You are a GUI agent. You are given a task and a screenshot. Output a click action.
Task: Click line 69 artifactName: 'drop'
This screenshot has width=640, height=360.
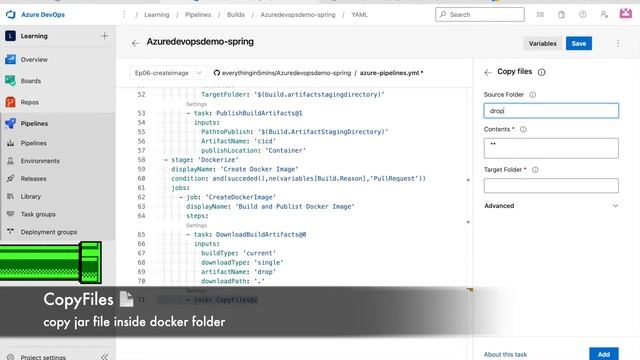pos(238,272)
